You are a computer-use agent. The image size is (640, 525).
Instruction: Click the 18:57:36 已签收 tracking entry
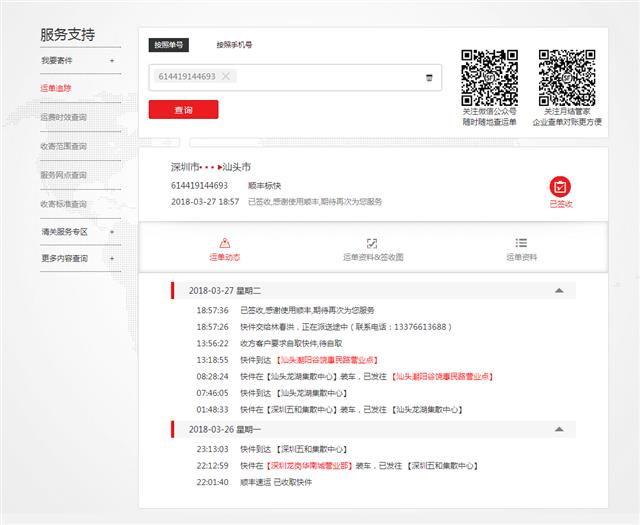285,310
